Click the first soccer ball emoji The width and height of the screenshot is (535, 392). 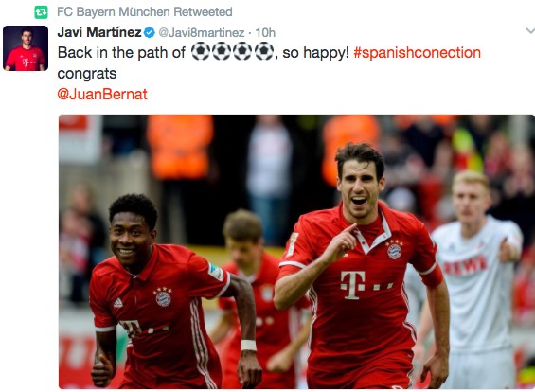[x=201, y=51]
